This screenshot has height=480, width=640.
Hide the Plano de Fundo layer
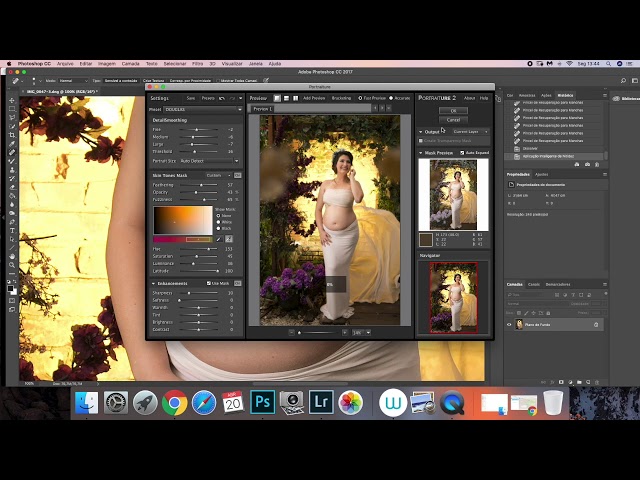pos(509,325)
